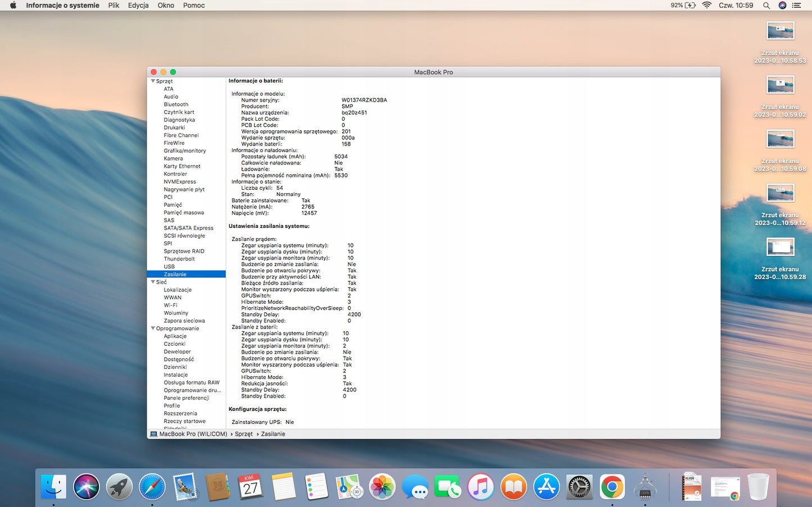Collapse the Sprzęt section
Image resolution: width=812 pixels, height=507 pixels.
[x=153, y=81]
